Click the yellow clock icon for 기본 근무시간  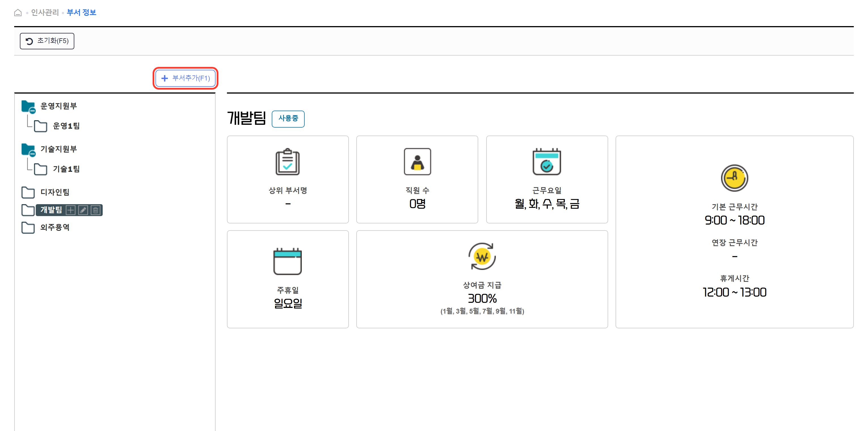pyautogui.click(x=735, y=178)
